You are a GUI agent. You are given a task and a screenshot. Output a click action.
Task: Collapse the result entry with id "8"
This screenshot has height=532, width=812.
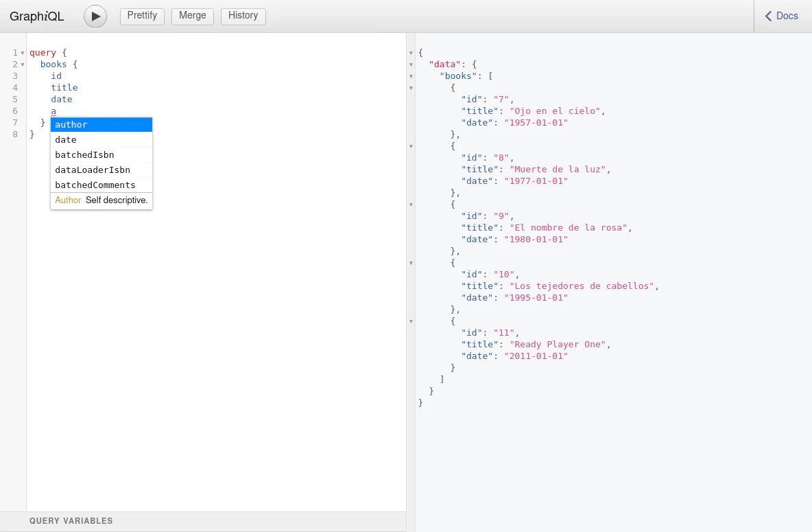[411, 146]
